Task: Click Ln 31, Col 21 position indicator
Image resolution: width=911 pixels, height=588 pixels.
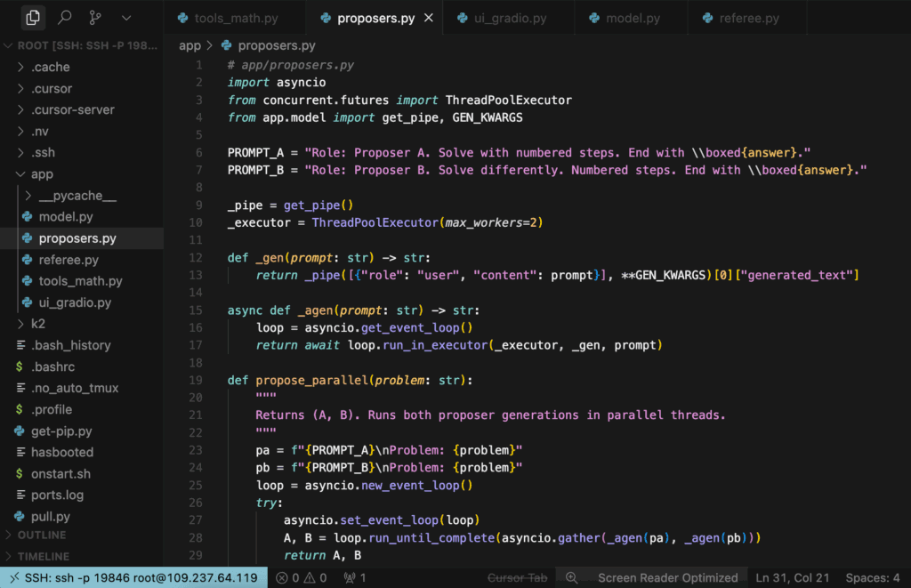Action: click(792, 577)
